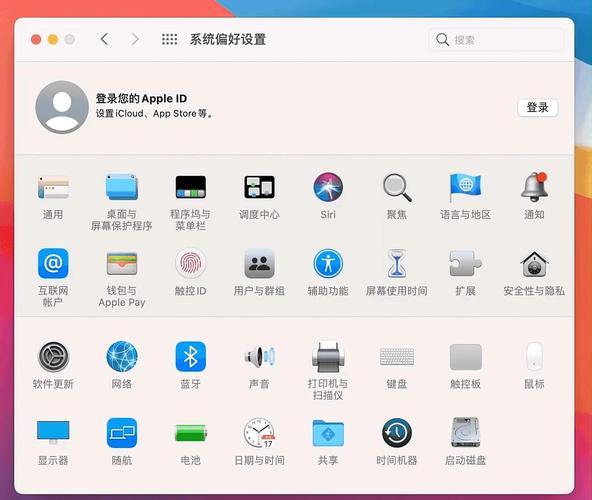Open the 通用 (General) preferences

(x=53, y=187)
